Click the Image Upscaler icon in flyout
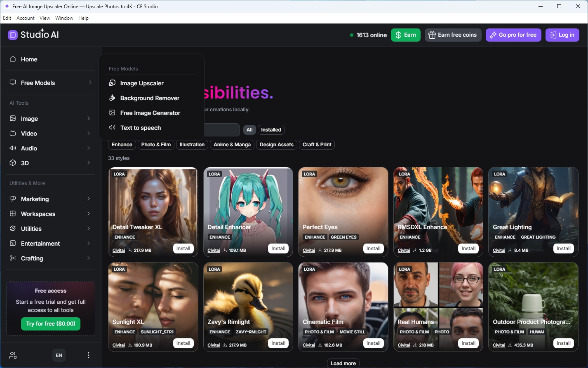Image resolution: width=588 pixels, height=368 pixels. click(x=112, y=83)
